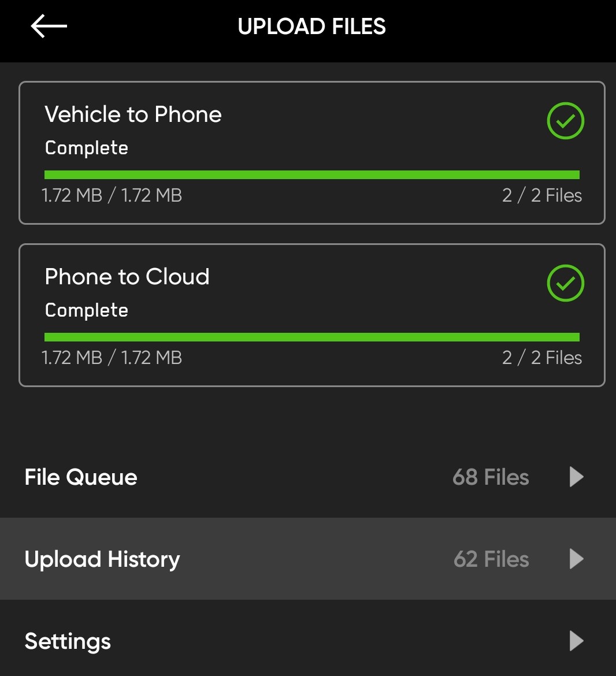Click Vehicle to Phone Complete status text
Screen dimensions: 616x676
(x=87, y=148)
